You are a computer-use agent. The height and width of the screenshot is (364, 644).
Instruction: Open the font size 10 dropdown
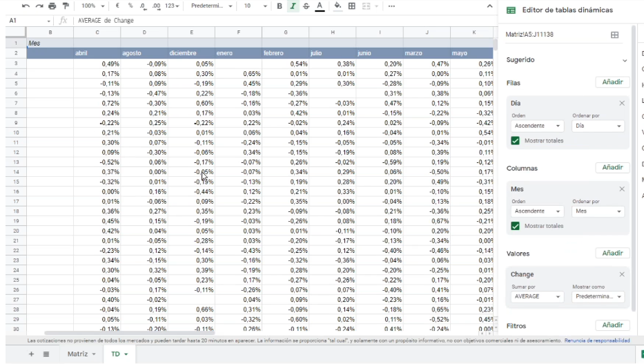pos(255,6)
